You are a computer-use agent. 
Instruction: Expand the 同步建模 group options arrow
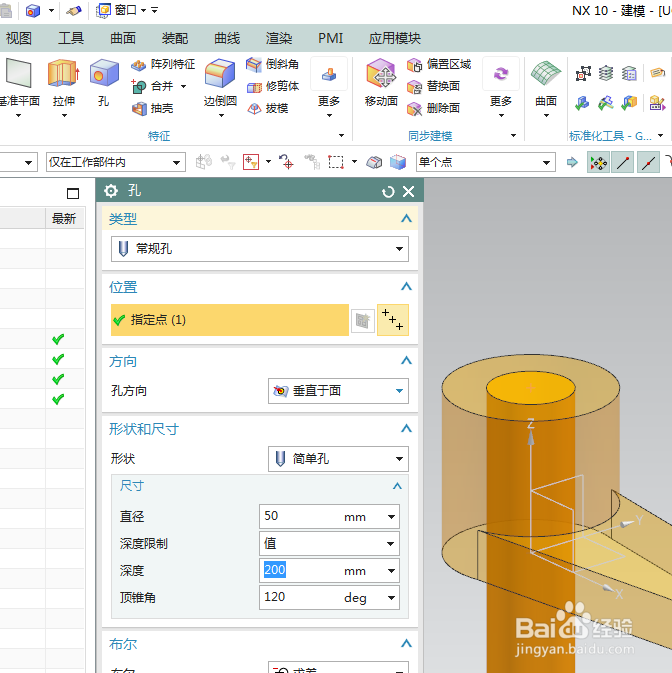tap(513, 136)
